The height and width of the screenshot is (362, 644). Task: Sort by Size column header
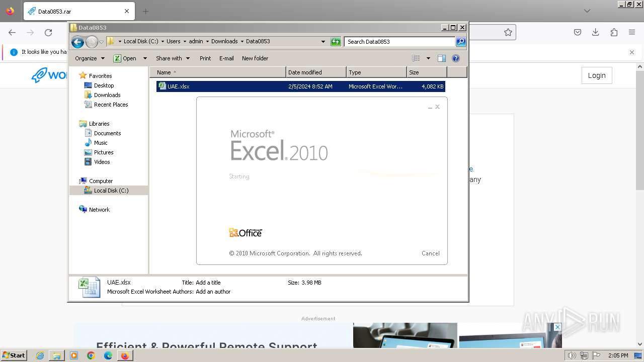tap(427, 72)
